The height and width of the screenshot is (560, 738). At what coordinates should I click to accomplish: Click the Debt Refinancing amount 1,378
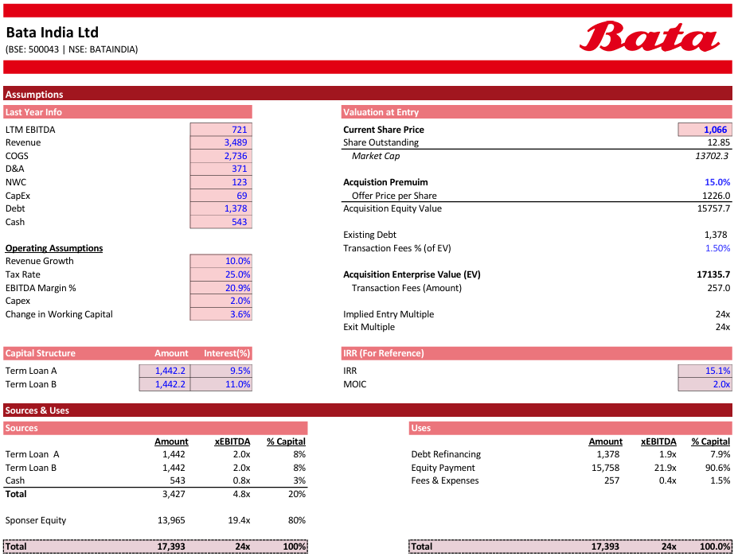[x=608, y=454]
